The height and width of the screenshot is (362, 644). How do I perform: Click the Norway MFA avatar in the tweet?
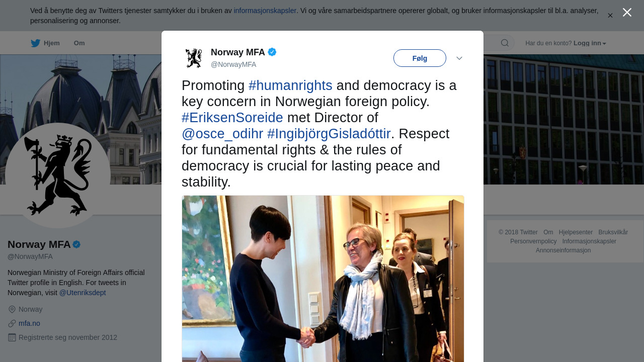tap(194, 58)
